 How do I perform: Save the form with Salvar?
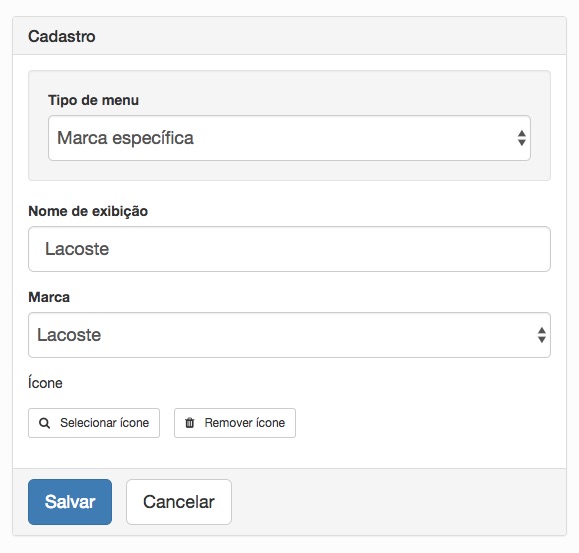click(x=70, y=502)
